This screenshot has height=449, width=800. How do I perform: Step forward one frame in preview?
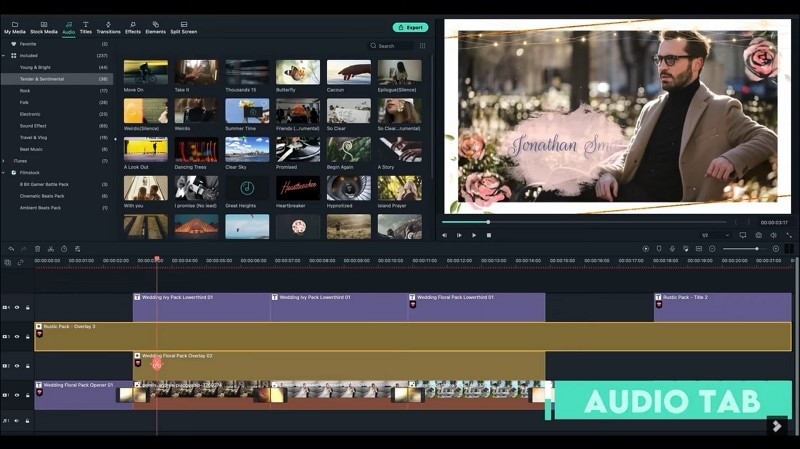459,235
